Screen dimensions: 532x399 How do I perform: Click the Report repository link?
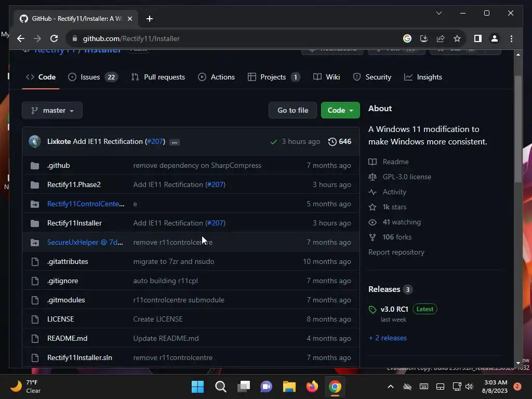point(396,252)
